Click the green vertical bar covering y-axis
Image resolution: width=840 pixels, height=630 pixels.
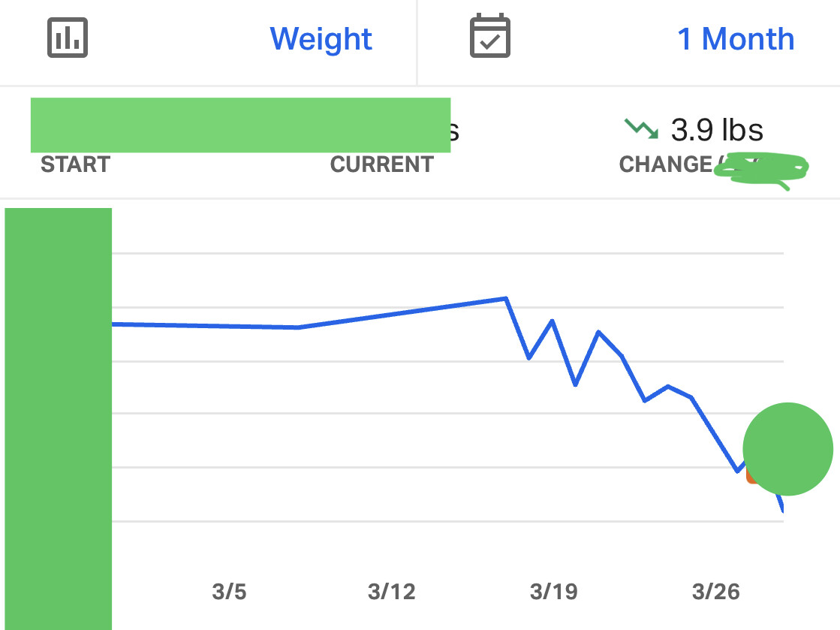(59, 419)
